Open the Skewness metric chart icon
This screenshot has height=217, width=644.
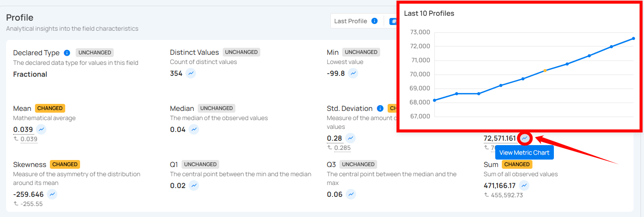pos(52,194)
